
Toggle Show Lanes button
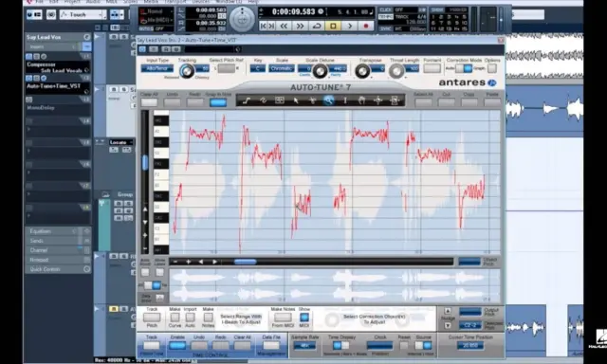[x=160, y=272]
